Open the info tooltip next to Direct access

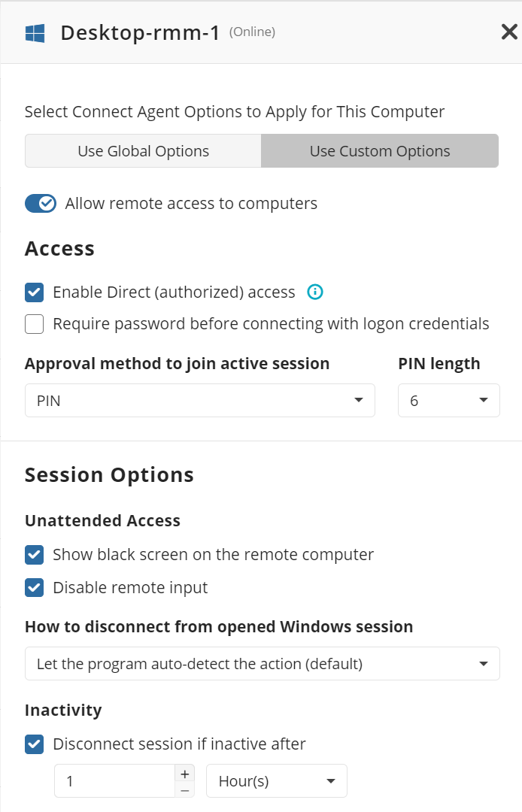pos(315,292)
